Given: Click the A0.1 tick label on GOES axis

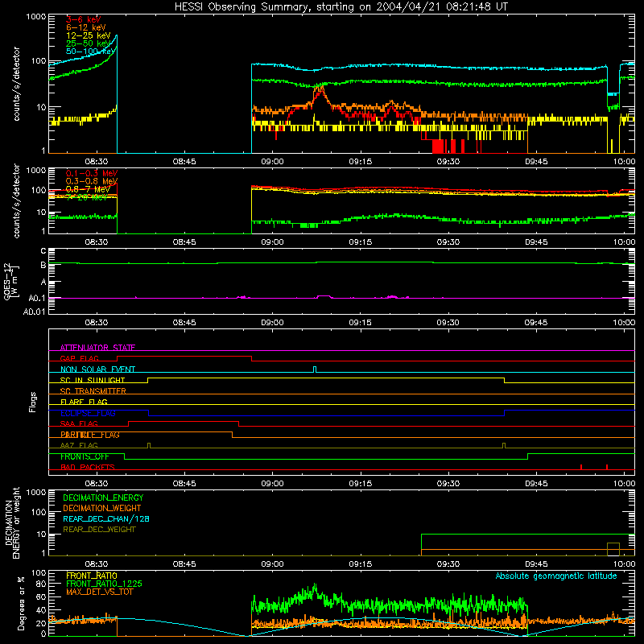Looking at the screenshot, I should point(36,298).
